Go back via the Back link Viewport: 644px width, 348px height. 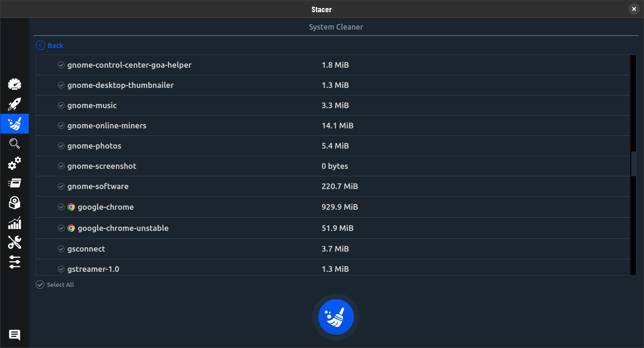pyautogui.click(x=55, y=46)
